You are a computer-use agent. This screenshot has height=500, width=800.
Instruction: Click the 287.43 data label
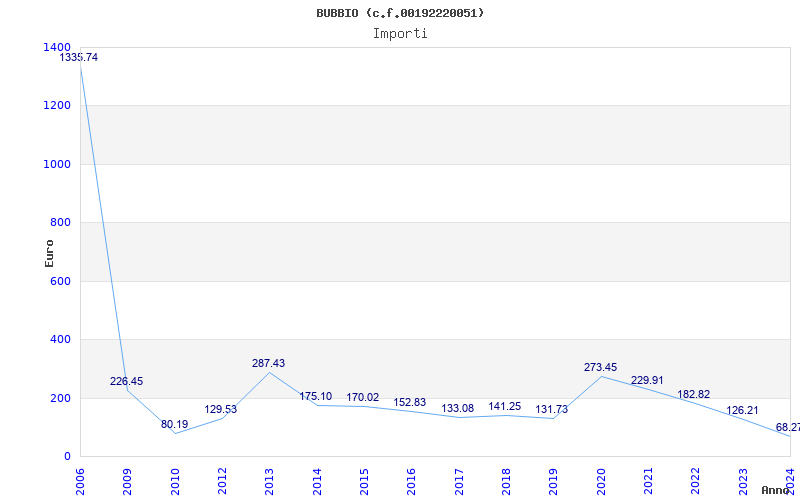tap(268, 363)
